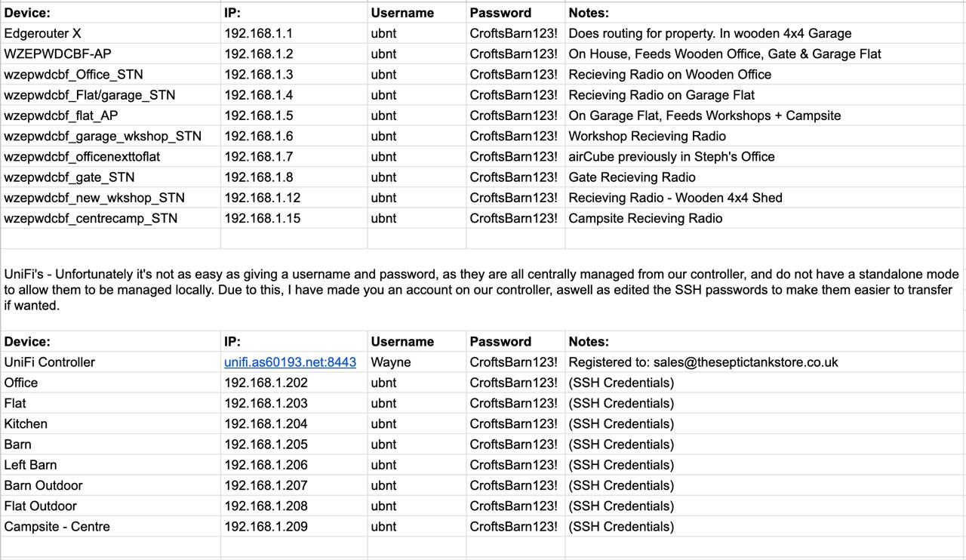Image resolution: width=966 pixels, height=560 pixels.
Task: Open the unifi.as60193.net:8443 link
Action: (290, 362)
